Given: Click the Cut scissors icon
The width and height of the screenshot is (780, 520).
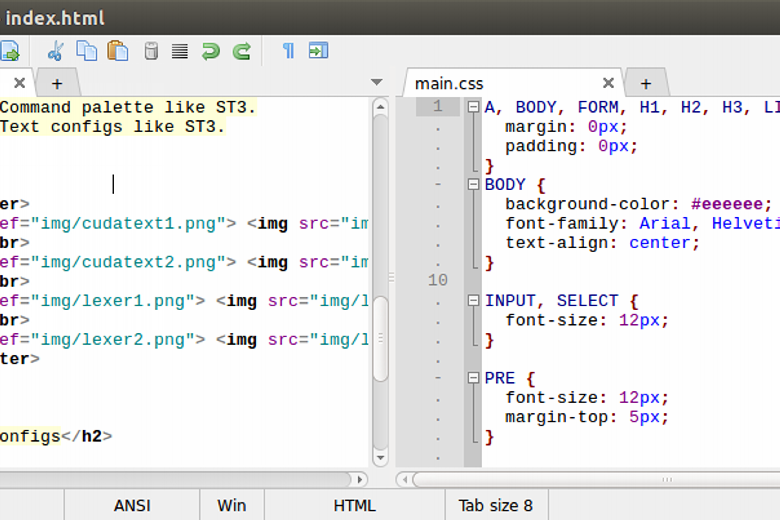Looking at the screenshot, I should coord(55,51).
